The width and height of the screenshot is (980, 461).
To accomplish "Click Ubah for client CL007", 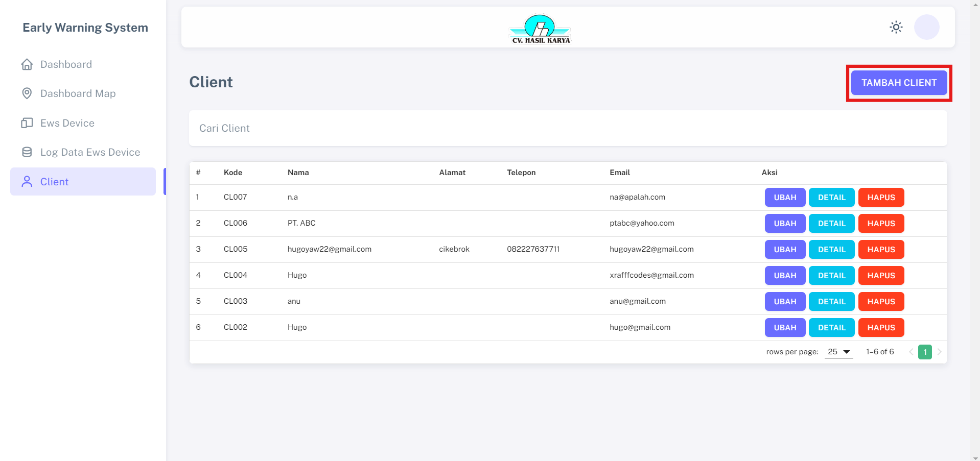I will click(x=785, y=198).
